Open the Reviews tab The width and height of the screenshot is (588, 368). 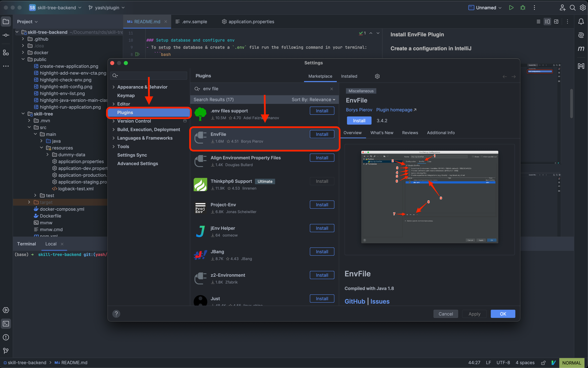[x=410, y=133]
